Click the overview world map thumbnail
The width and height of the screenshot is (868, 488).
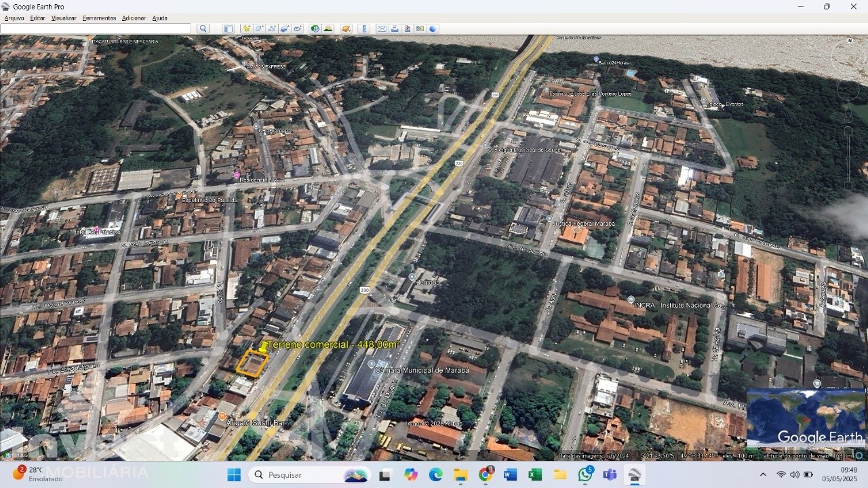806,418
